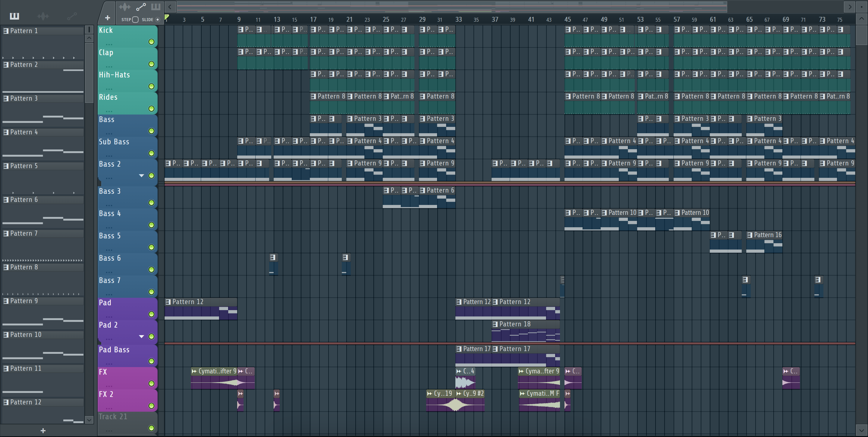Show automation clips in the picker panel
Screen dimensions: 868x437
point(72,16)
